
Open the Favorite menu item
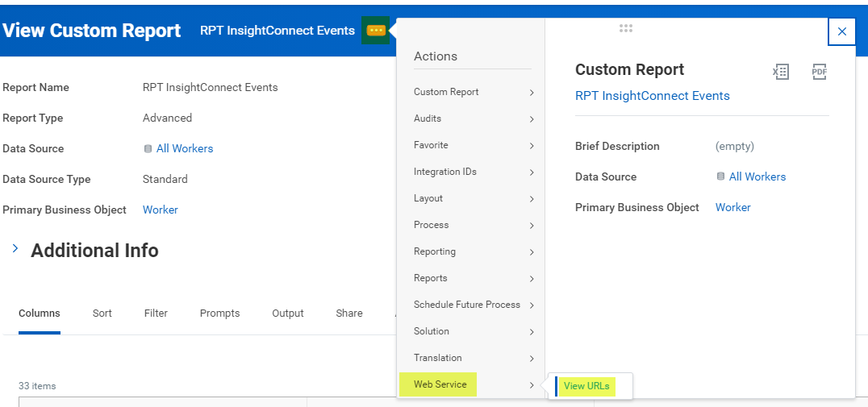point(431,145)
